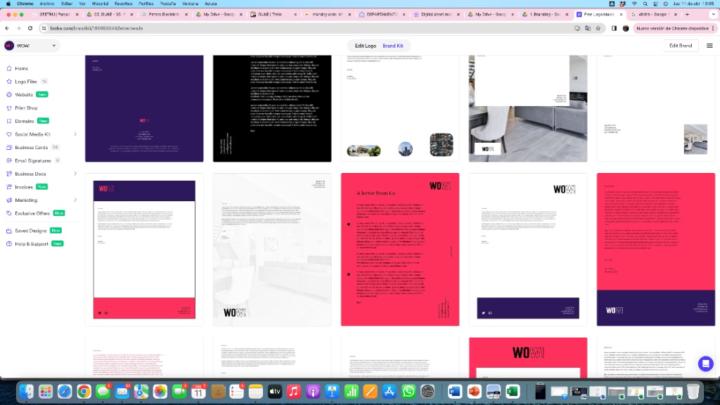720x405 pixels.
Task: Open a new Chrome tab
Action: [687, 14]
